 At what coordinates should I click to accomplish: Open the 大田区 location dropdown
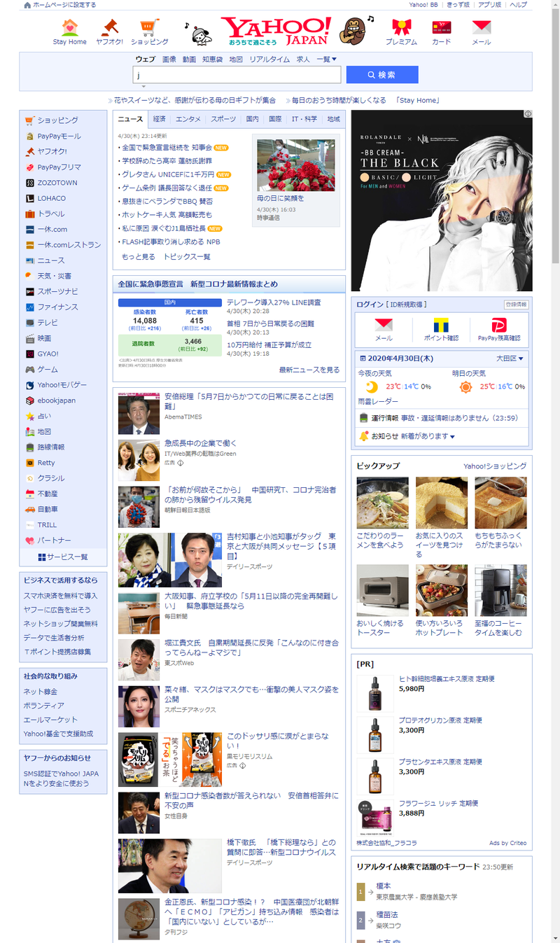510,358
